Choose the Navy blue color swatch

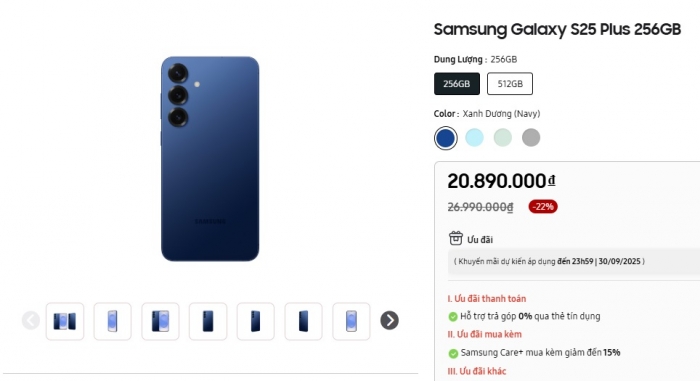[x=446, y=138]
